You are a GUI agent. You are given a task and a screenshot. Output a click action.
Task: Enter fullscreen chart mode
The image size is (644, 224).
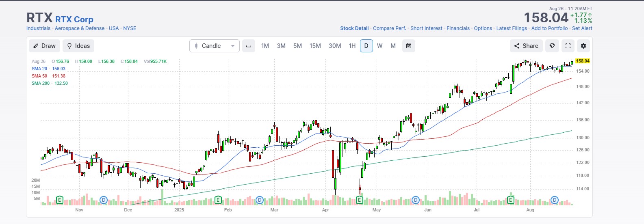(568, 46)
